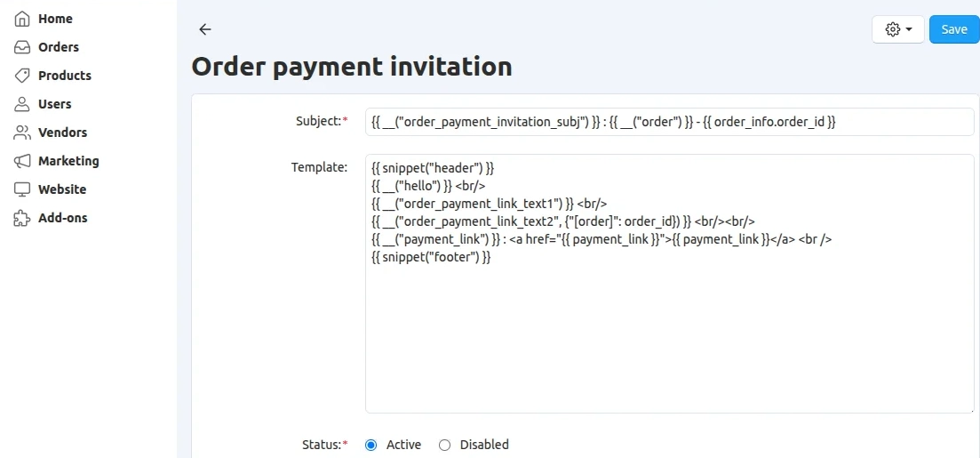This screenshot has height=458, width=980.
Task: Click the Marketing megaphone icon
Action: click(x=22, y=161)
